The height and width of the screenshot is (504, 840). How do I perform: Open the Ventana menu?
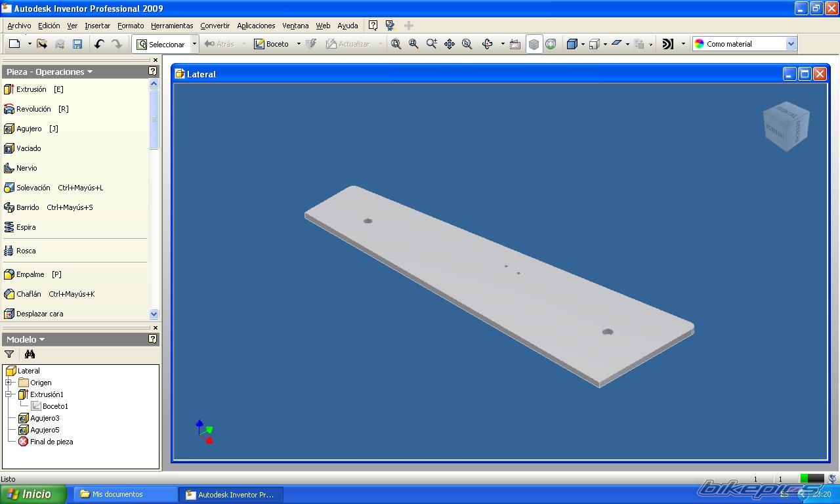tap(295, 26)
